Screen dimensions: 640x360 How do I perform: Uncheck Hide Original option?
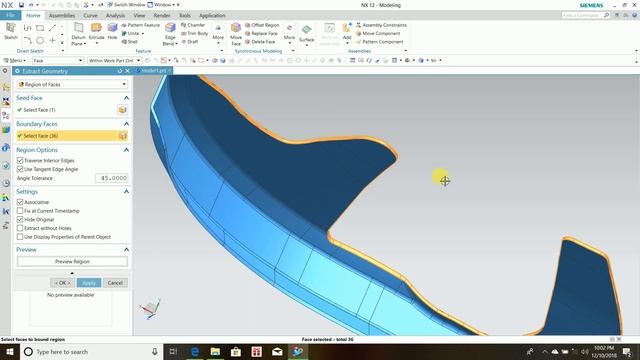[20, 219]
